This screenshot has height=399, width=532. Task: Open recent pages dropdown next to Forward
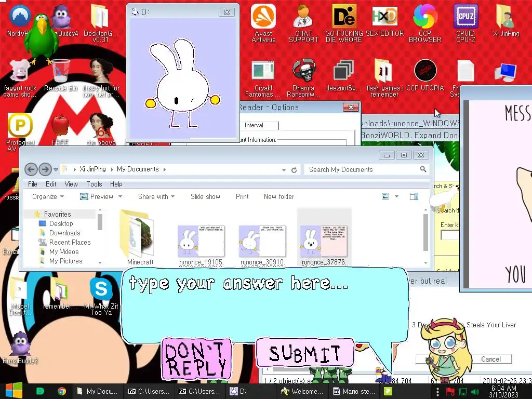(56, 169)
